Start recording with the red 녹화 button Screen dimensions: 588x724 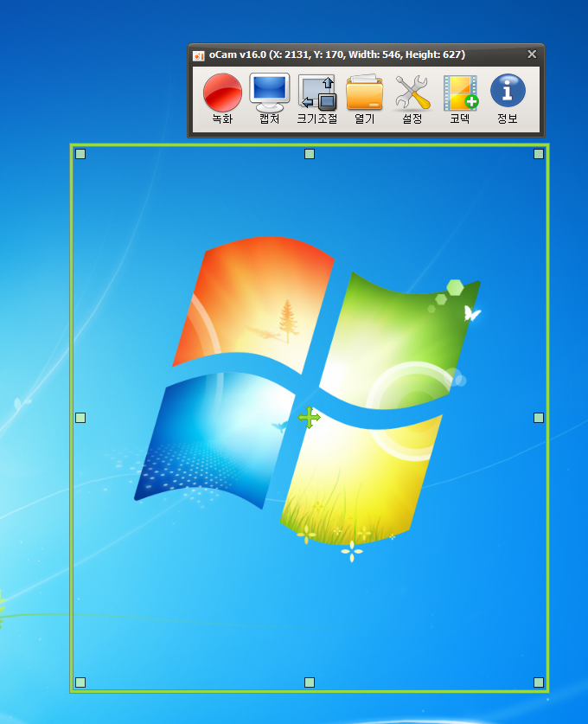pos(222,99)
